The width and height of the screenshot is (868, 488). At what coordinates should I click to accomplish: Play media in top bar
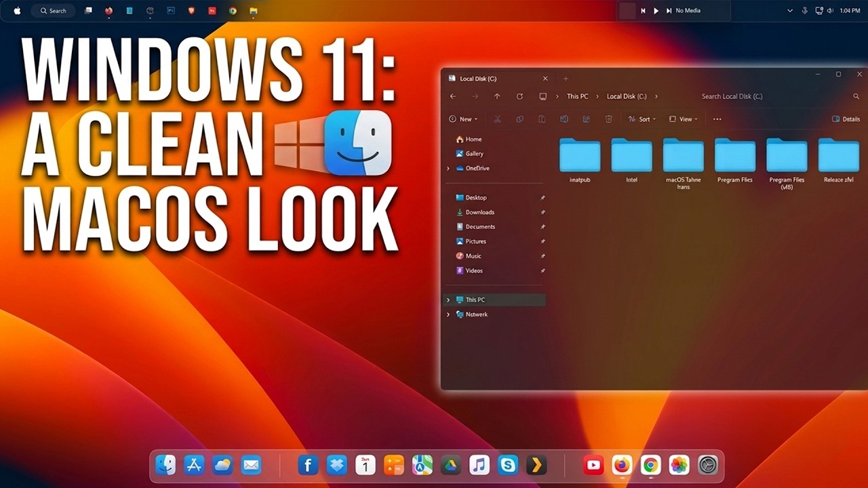[x=656, y=11]
